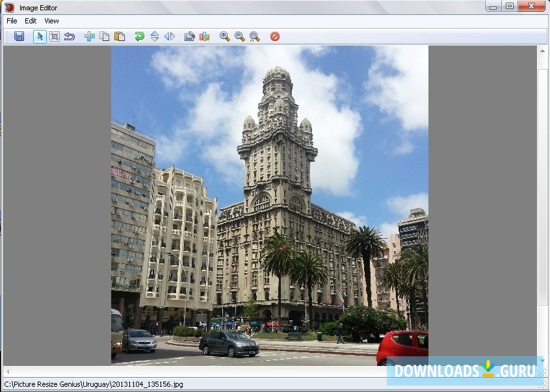The image size is (550, 392).
Task: Copy the image to clipboard
Action: point(104,36)
